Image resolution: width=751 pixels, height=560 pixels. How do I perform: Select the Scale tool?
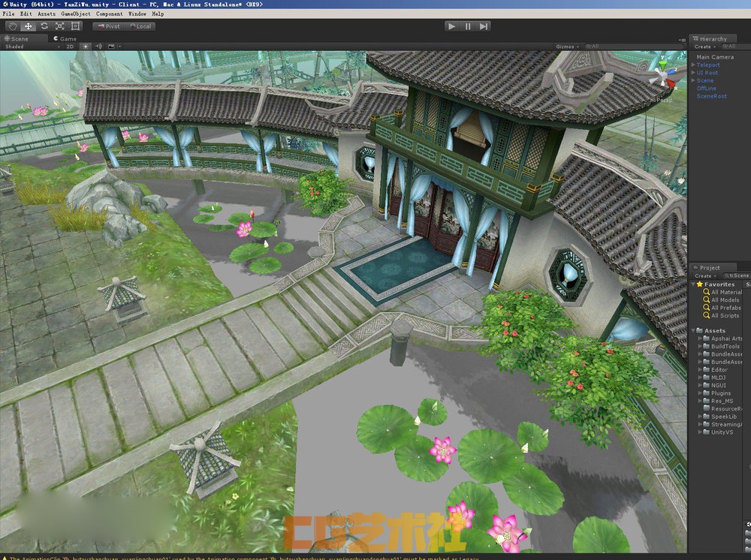(60, 26)
